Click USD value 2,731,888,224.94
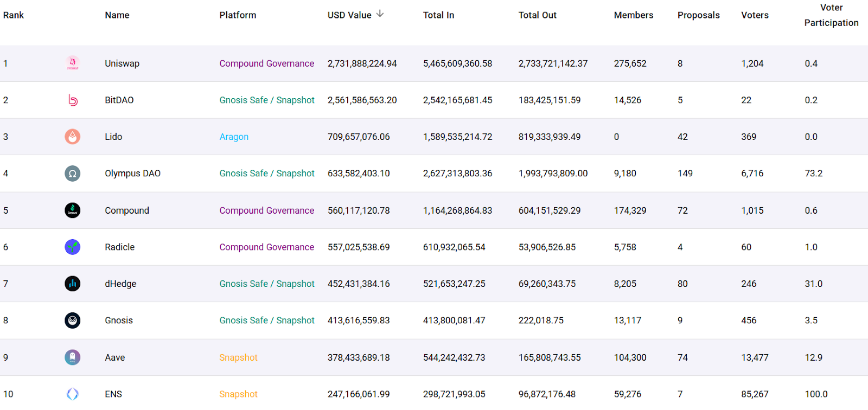Viewport: 868px width, 410px height. tap(362, 63)
